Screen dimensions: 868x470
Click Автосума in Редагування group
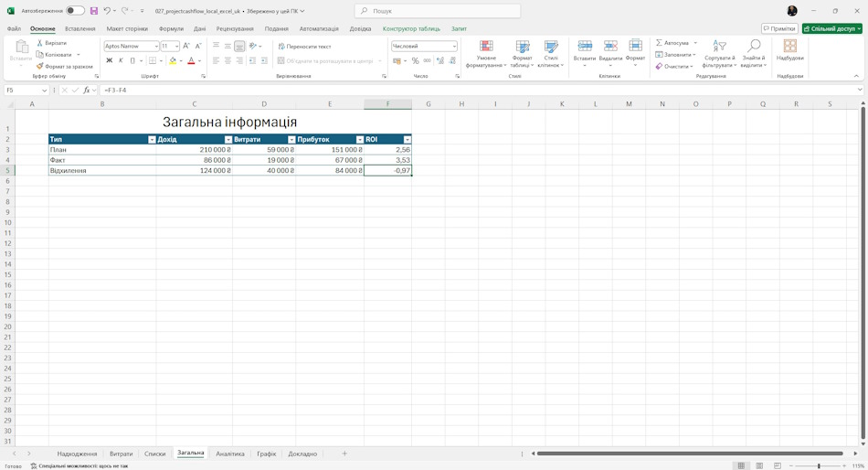pyautogui.click(x=672, y=43)
